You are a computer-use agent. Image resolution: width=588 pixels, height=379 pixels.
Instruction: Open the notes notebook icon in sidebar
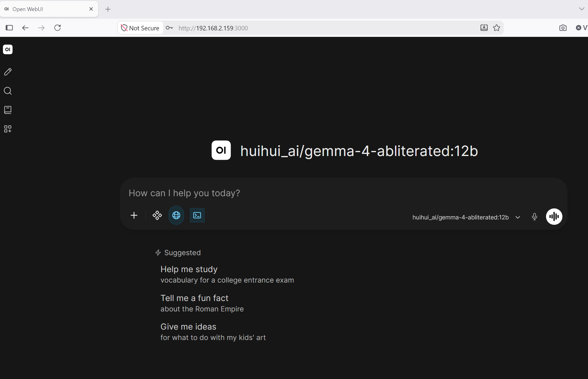coord(8,110)
